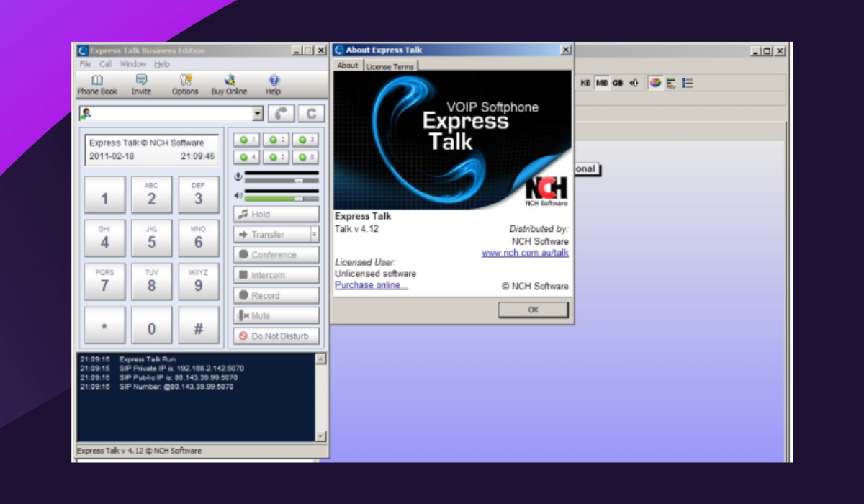Open the Help menu in menu bar
This screenshot has width=864, height=504.
click(x=162, y=64)
